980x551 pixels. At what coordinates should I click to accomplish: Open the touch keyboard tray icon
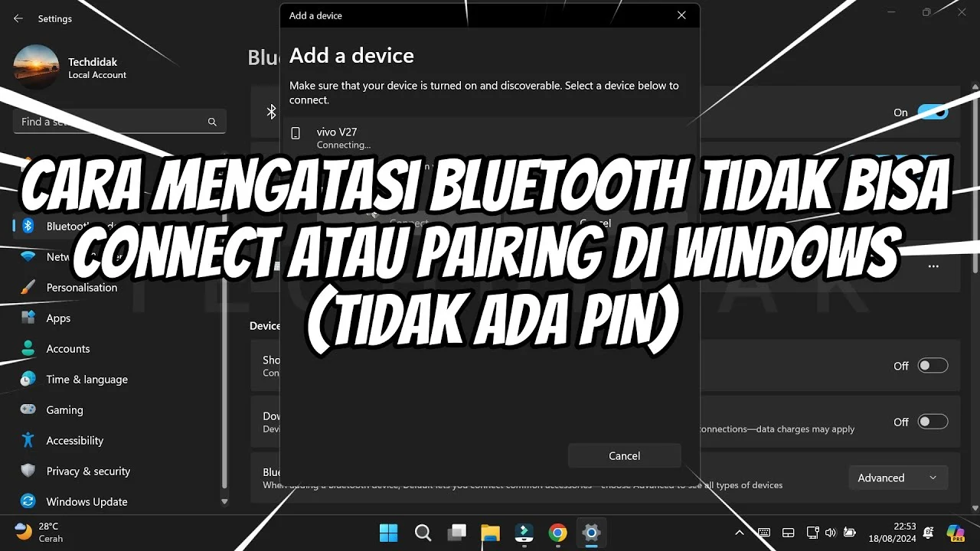[x=764, y=533]
